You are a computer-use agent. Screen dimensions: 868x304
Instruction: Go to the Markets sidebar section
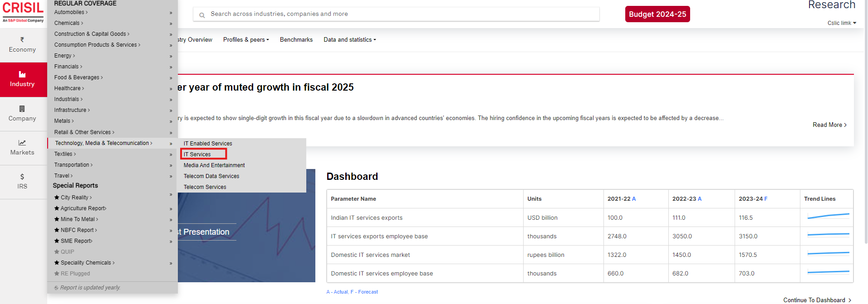coord(22,148)
